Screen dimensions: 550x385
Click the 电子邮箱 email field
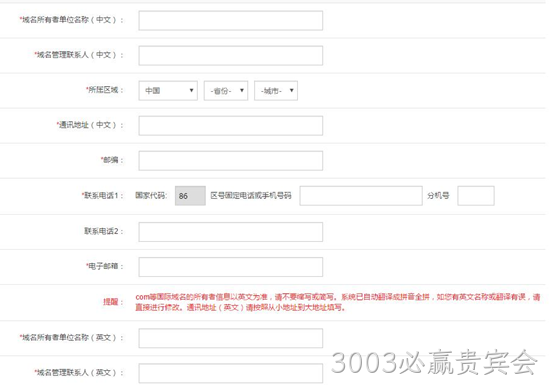[230, 267]
